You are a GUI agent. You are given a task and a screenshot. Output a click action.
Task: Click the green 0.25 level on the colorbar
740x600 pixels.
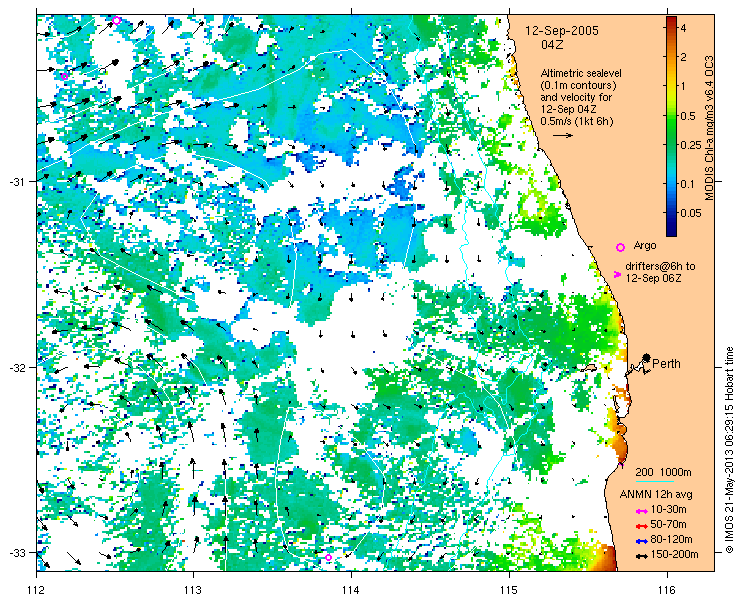671,145
